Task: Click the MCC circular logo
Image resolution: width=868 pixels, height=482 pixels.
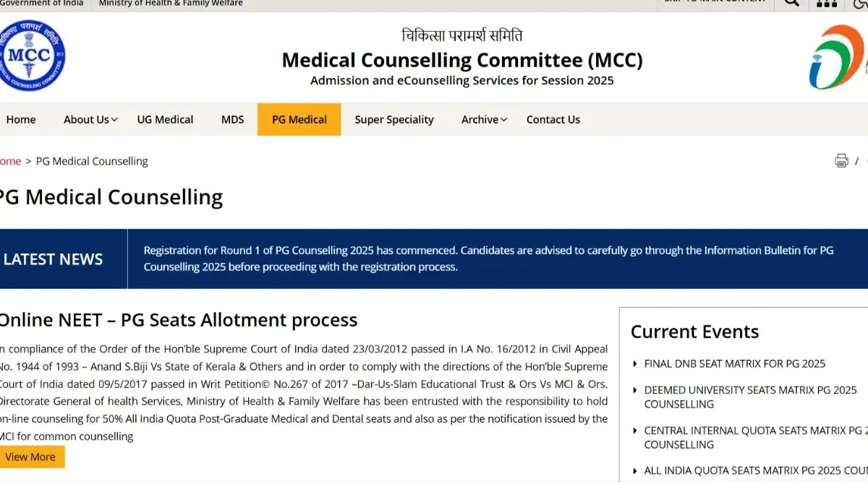Action: click(x=32, y=56)
